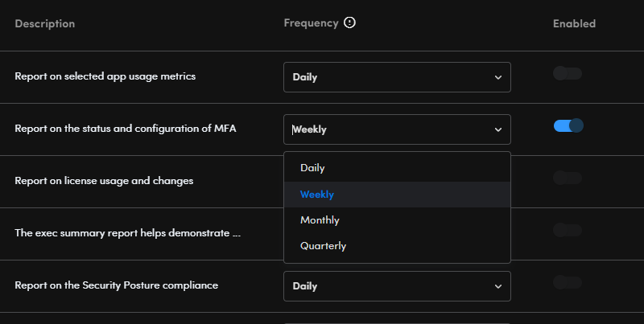Screen dimensions: 644x324
Task: Click the Description column header
Action: (x=45, y=24)
